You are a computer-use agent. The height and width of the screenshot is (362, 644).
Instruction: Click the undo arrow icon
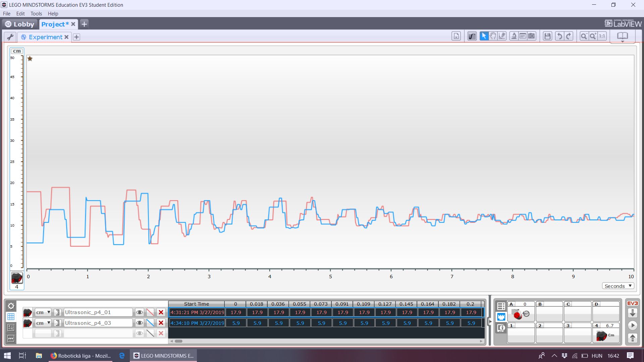tap(559, 36)
